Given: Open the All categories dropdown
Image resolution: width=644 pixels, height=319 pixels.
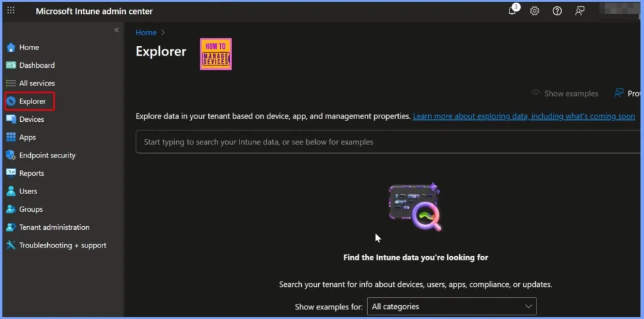Looking at the screenshot, I should [x=452, y=306].
